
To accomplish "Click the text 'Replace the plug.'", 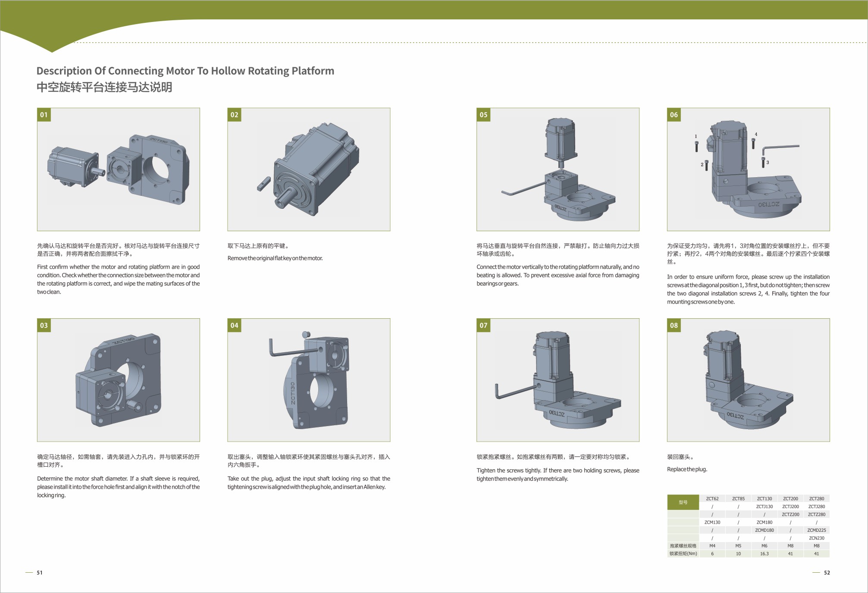I will [687, 469].
